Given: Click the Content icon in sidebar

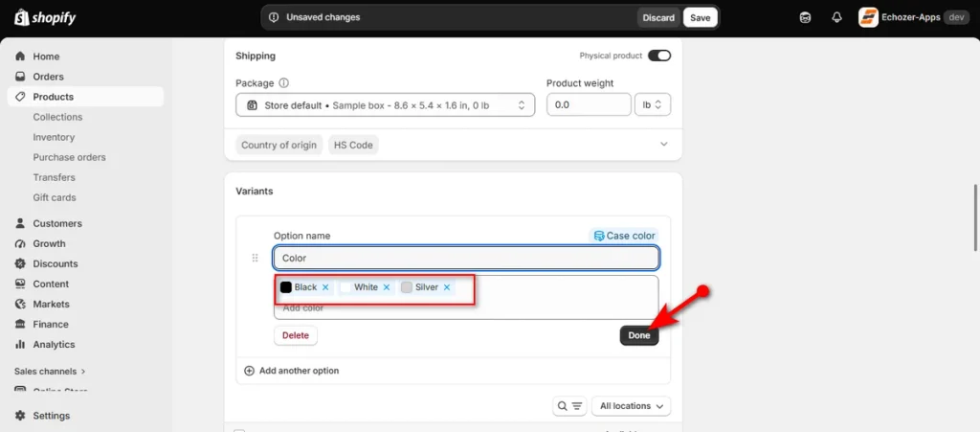Looking at the screenshot, I should click(21, 284).
